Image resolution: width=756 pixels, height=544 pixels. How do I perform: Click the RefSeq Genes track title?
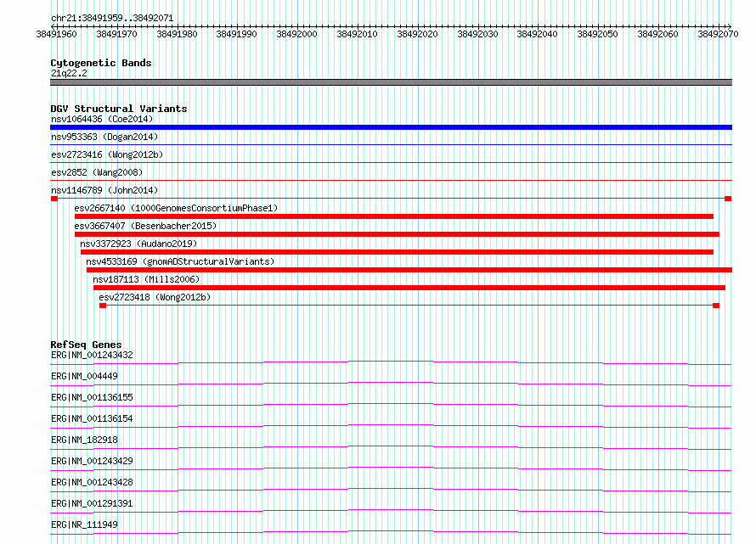coord(86,345)
